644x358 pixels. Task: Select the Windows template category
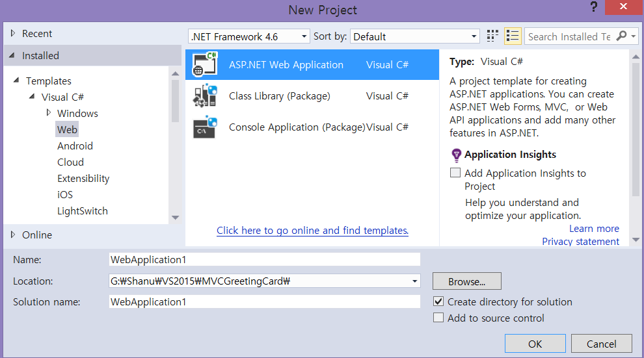pyautogui.click(x=77, y=113)
